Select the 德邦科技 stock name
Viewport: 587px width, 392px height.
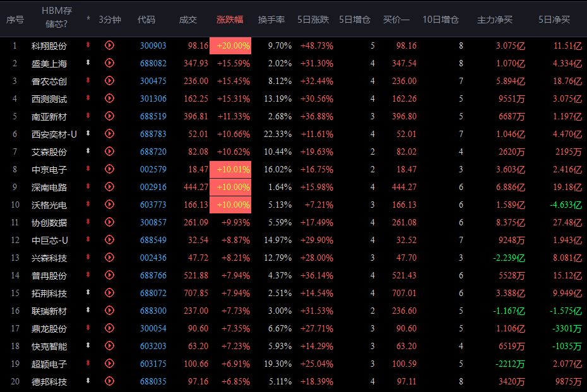click(49, 382)
